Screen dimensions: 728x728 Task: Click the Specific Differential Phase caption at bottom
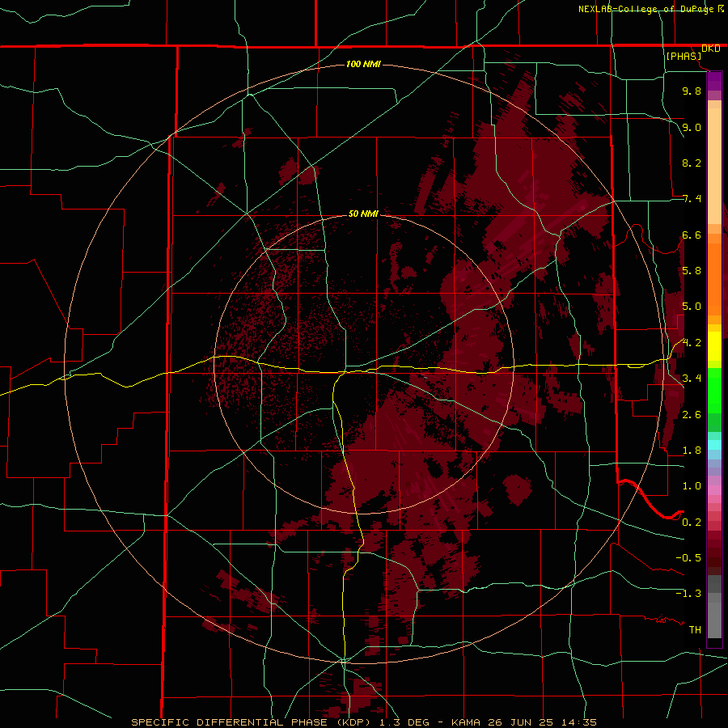click(364, 722)
